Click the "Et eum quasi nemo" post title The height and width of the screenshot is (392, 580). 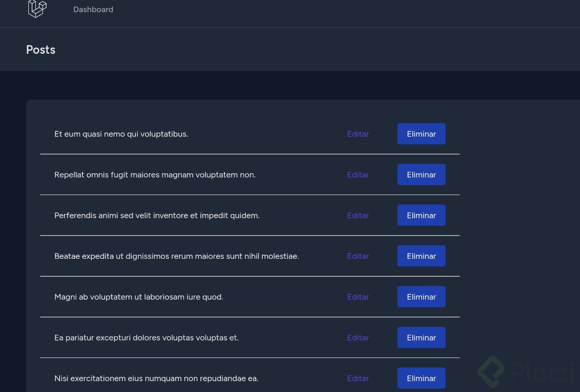click(x=121, y=134)
